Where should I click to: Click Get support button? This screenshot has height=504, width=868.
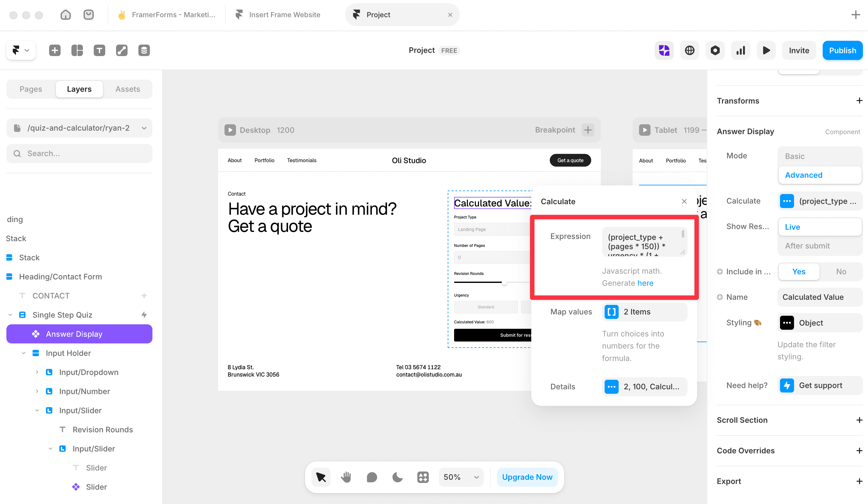820,385
